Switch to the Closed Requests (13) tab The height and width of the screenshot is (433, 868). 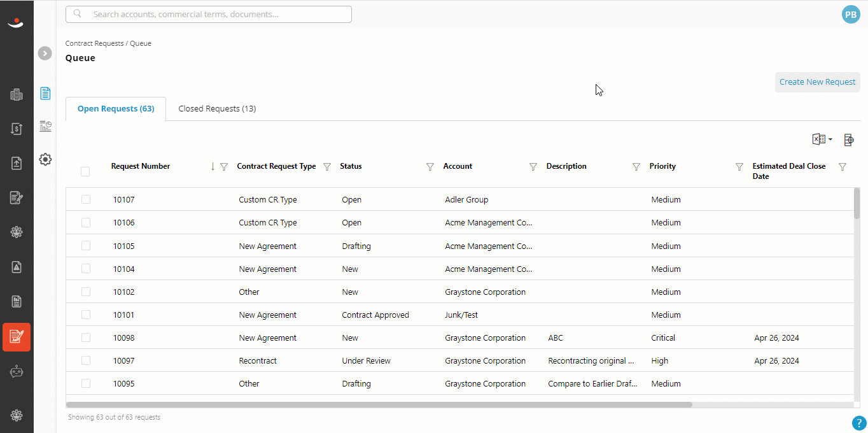click(x=217, y=109)
